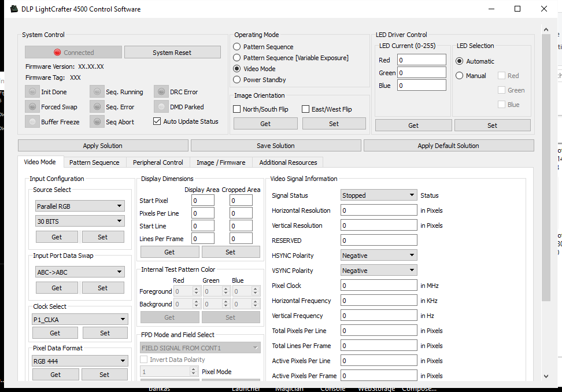Screen dimensions: 562x392
Task: Open the Peripheral Control tab
Action: 158,162
